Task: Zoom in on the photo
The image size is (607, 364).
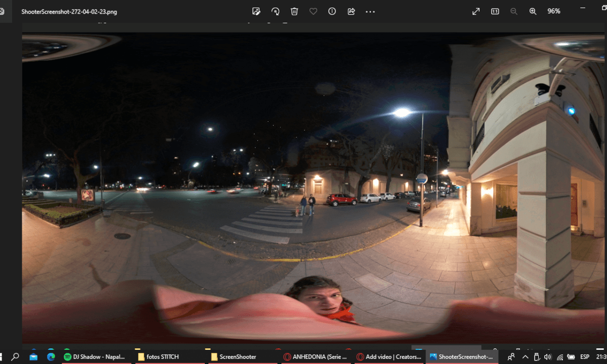Action: (533, 11)
